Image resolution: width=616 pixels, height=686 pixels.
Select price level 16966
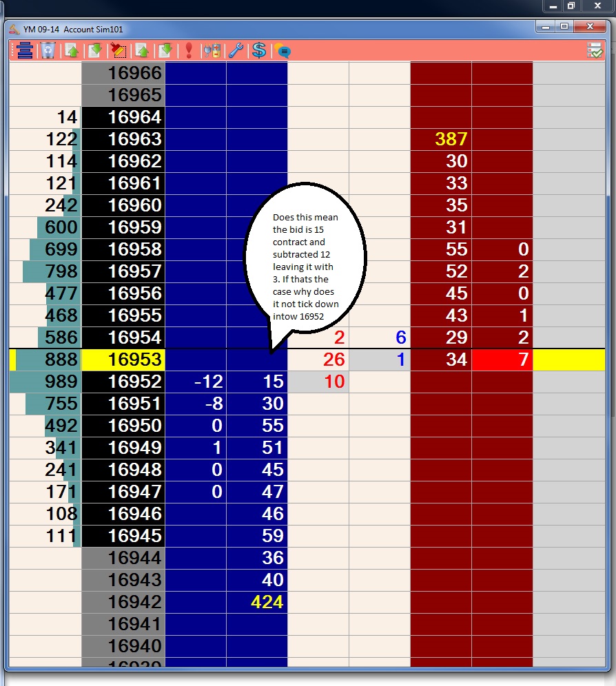[x=123, y=73]
